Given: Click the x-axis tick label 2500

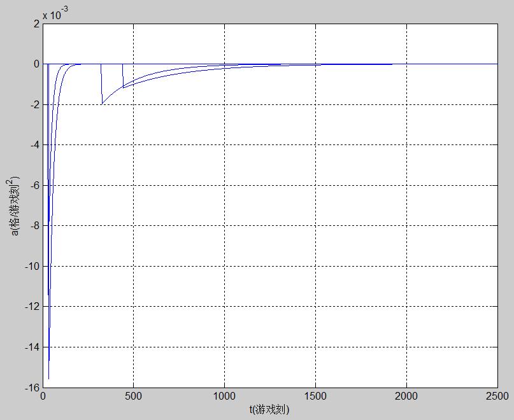Looking at the screenshot, I should pyautogui.click(x=497, y=396).
